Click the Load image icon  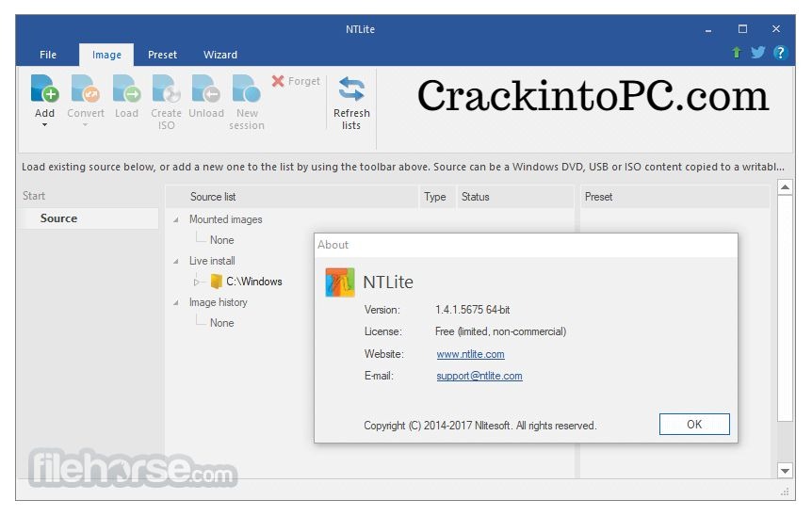tap(127, 88)
